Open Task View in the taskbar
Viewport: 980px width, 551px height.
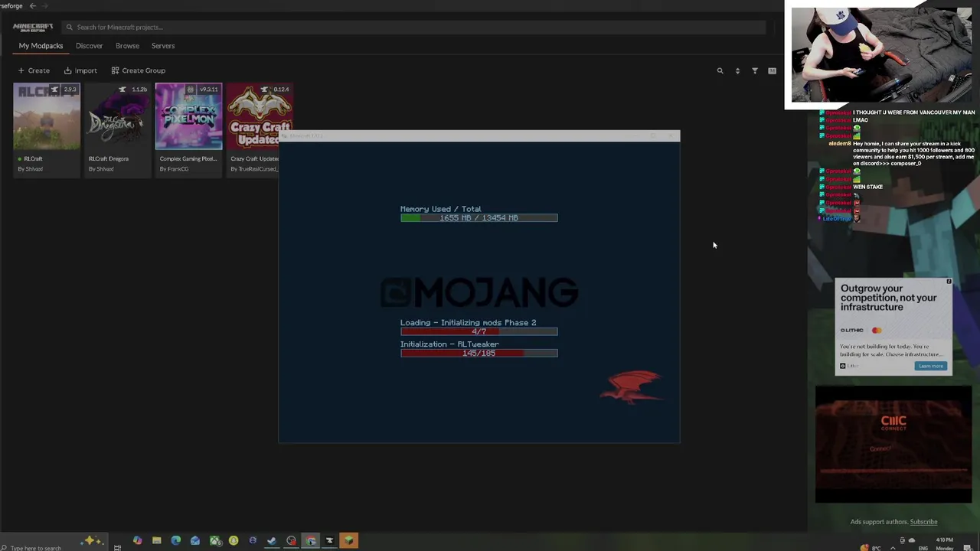pos(117,546)
